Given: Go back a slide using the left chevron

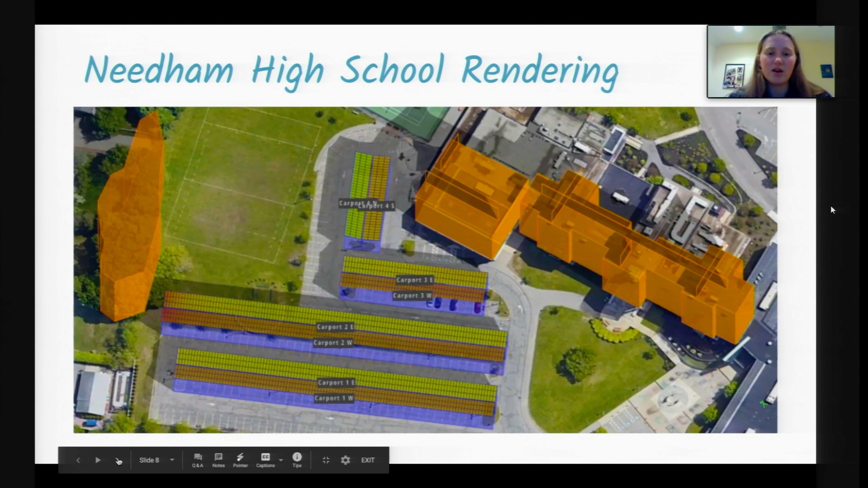Looking at the screenshot, I should point(78,460).
